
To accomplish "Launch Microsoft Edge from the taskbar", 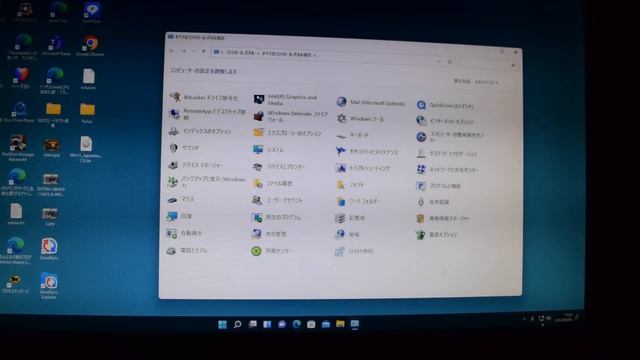I will pyautogui.click(x=297, y=324).
